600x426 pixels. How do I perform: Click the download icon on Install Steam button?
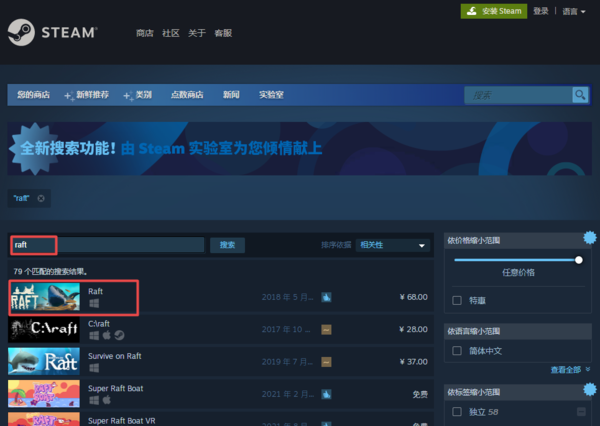coord(471,11)
